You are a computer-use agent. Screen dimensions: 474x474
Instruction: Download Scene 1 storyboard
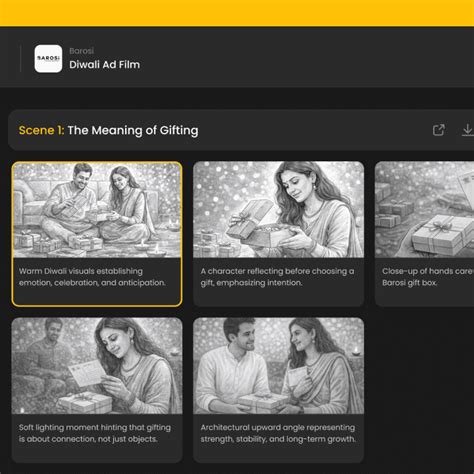click(468, 130)
